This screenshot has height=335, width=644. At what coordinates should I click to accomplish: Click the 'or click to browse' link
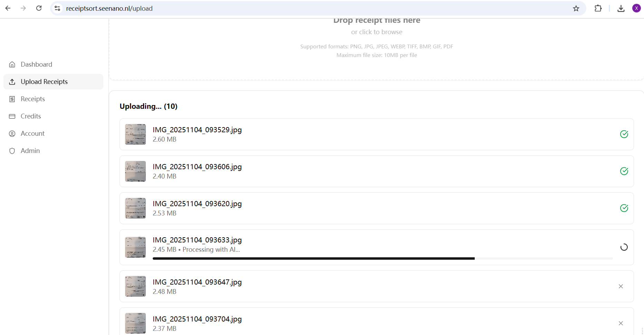[x=377, y=32]
